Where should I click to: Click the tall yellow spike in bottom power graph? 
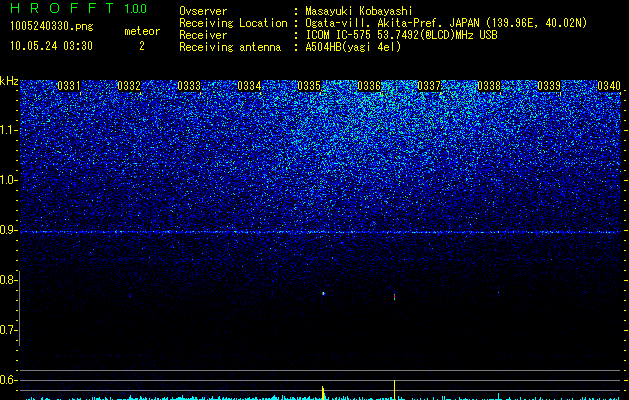click(x=395, y=390)
